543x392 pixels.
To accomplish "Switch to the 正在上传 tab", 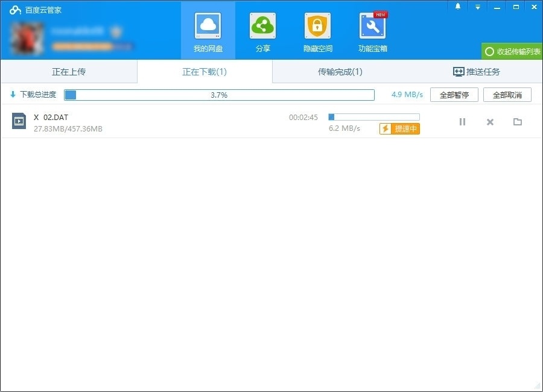I will (68, 71).
